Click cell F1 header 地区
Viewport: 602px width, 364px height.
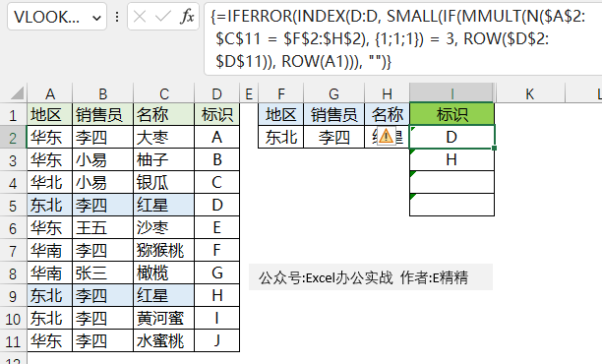coord(281,114)
